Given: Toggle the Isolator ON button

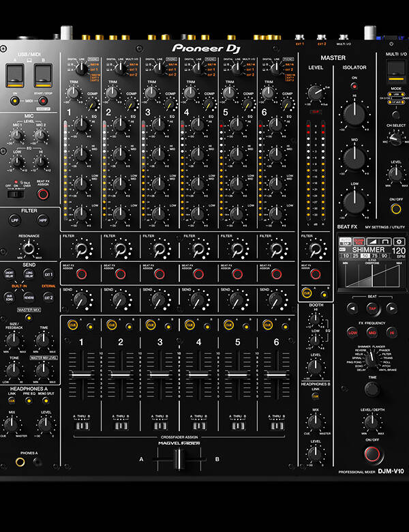Looking at the screenshot, I should [x=354, y=86].
